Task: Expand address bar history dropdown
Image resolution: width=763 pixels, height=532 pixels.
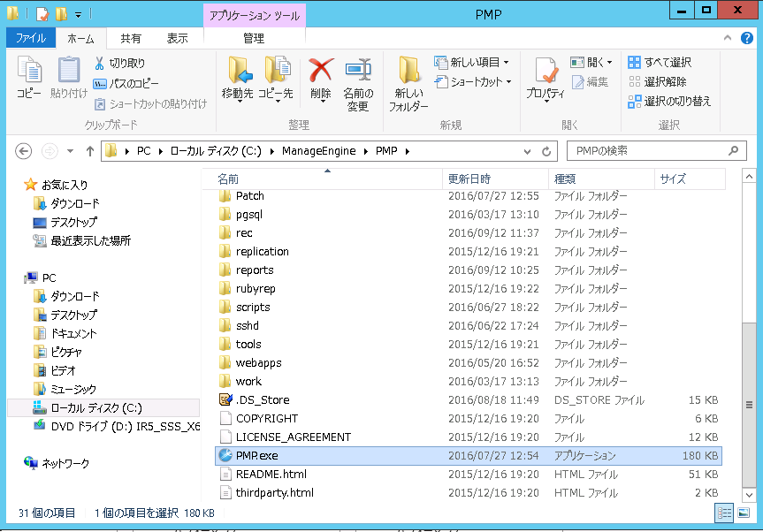Action: pos(527,152)
